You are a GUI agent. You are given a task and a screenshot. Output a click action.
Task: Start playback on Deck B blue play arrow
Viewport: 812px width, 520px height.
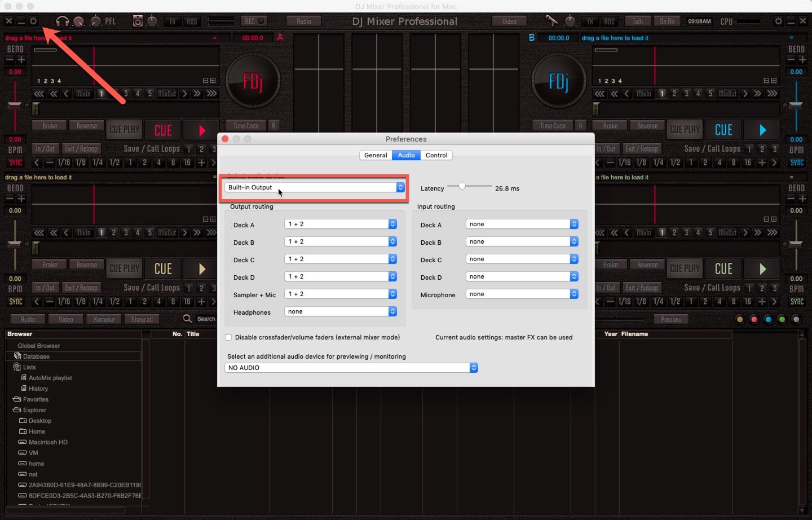click(762, 130)
